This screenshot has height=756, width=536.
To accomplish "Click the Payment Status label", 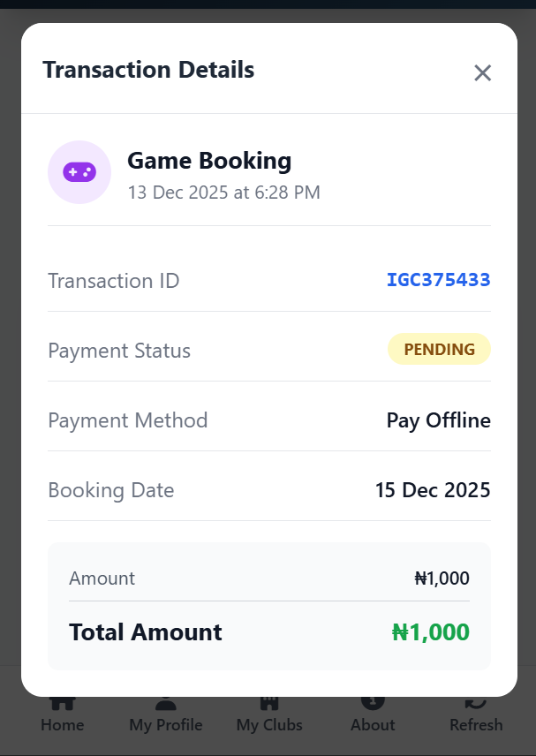I will [119, 351].
